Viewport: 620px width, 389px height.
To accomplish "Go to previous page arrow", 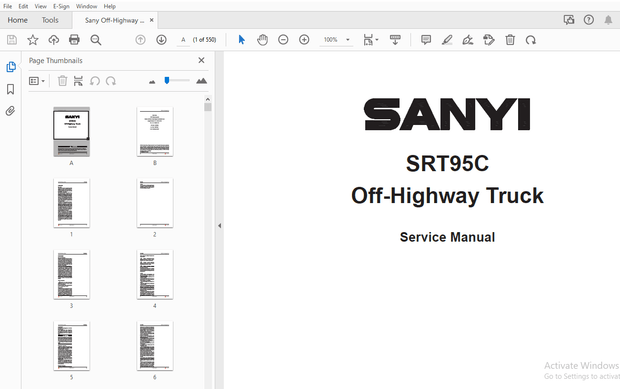I will click(140, 40).
